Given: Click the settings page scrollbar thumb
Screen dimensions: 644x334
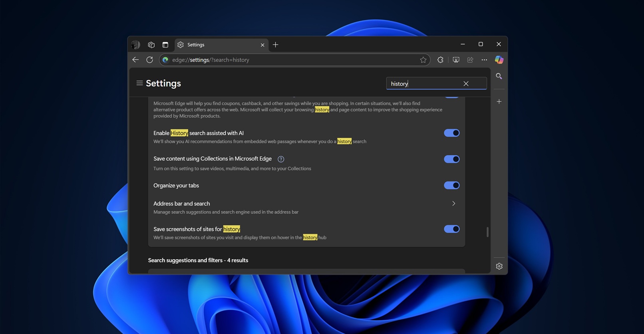Looking at the screenshot, I should [487, 232].
